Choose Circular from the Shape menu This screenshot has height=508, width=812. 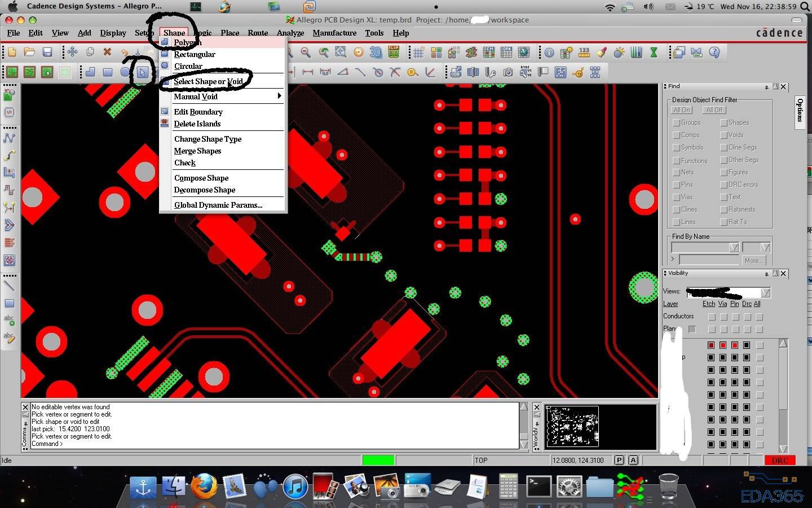(x=188, y=66)
